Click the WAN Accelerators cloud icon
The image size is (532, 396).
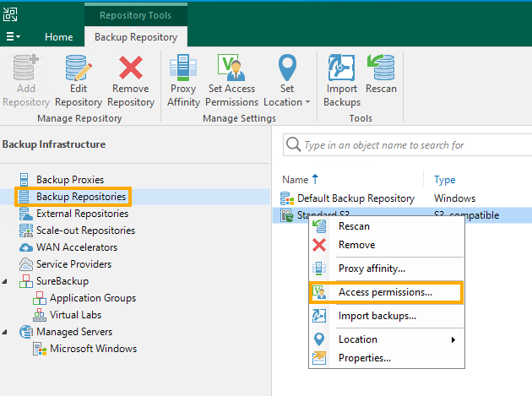pyautogui.click(x=26, y=247)
